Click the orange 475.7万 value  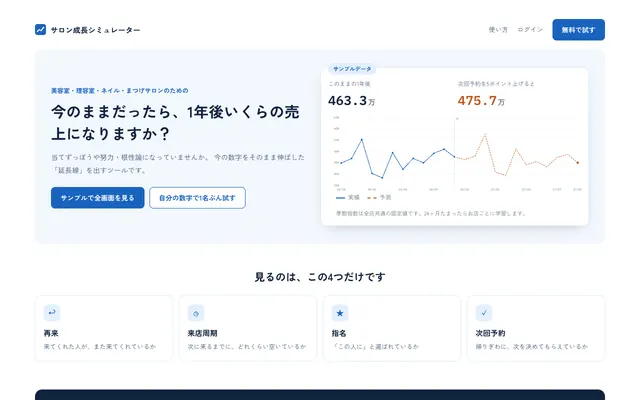481,100
